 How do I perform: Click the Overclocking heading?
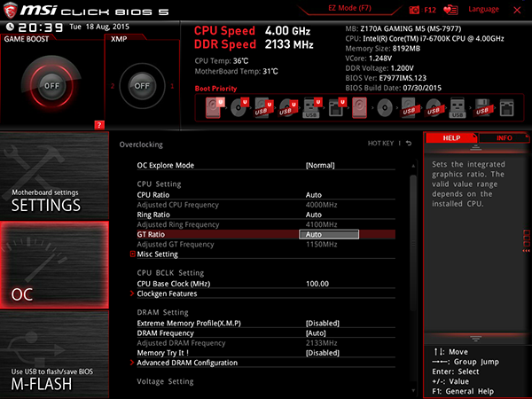tap(141, 145)
